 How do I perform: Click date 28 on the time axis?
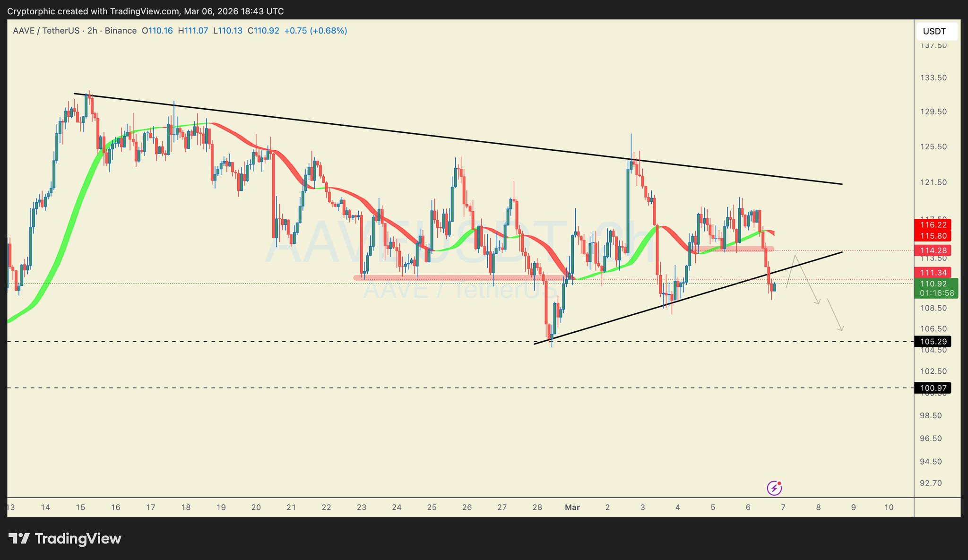537,508
